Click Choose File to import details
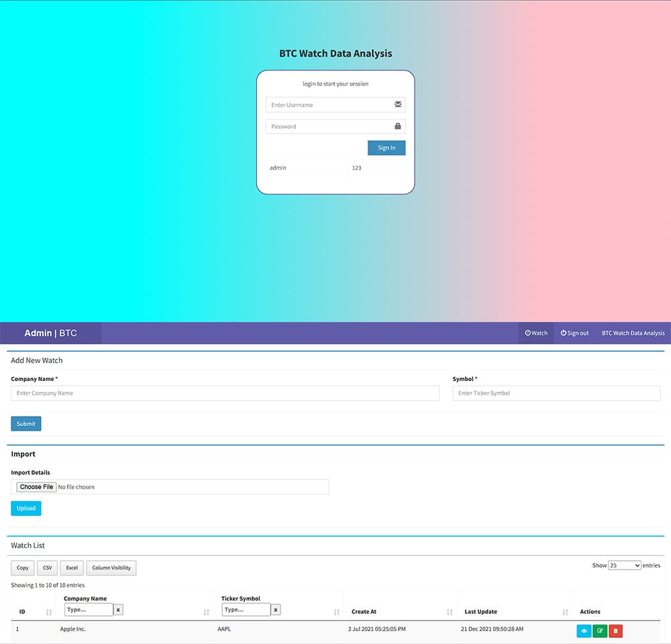 (x=36, y=487)
